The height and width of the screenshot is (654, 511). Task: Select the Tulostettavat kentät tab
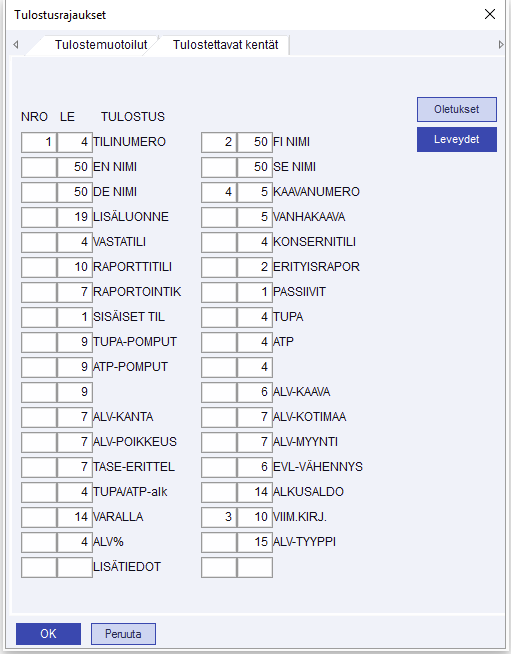pyautogui.click(x=225, y=45)
